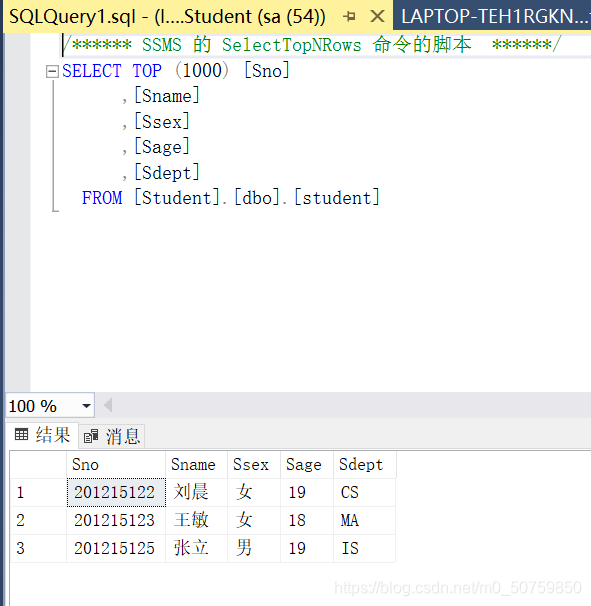
Task: Click [dbo] schema name in query
Action: pos(257,198)
